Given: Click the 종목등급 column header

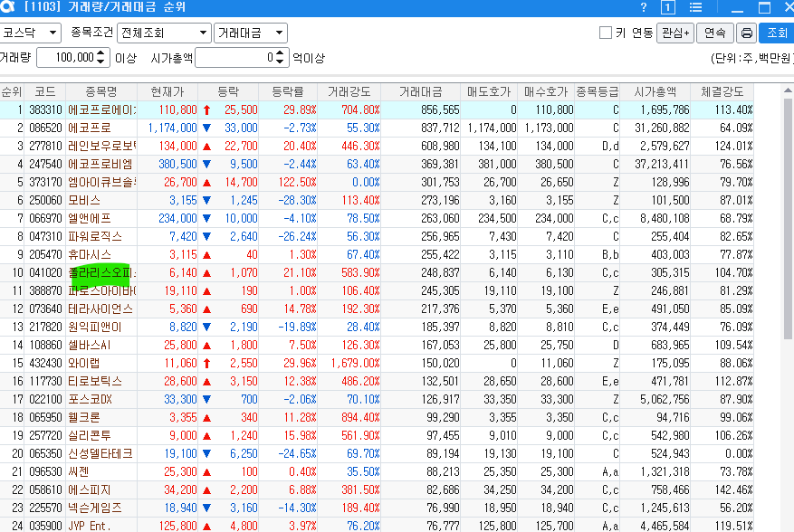Looking at the screenshot, I should pyautogui.click(x=598, y=91).
